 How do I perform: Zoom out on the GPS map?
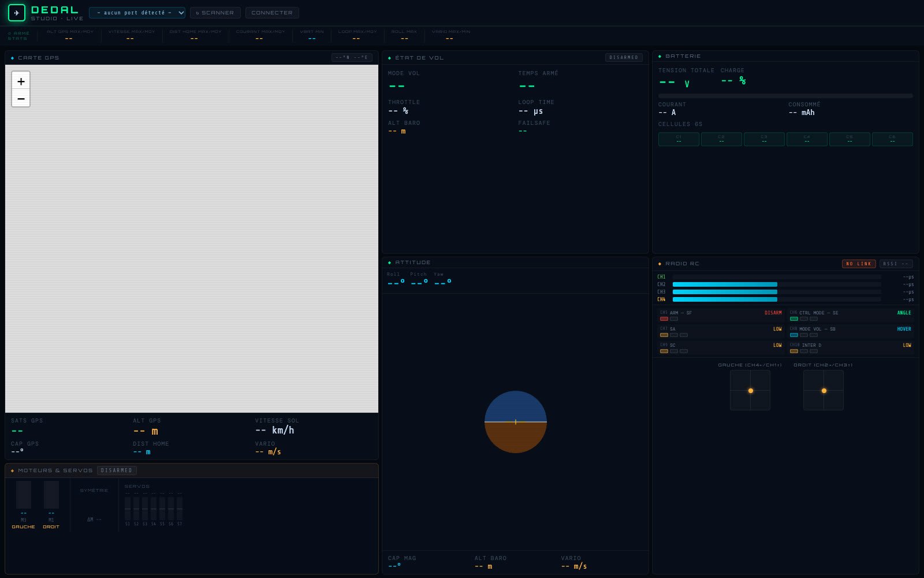21,99
